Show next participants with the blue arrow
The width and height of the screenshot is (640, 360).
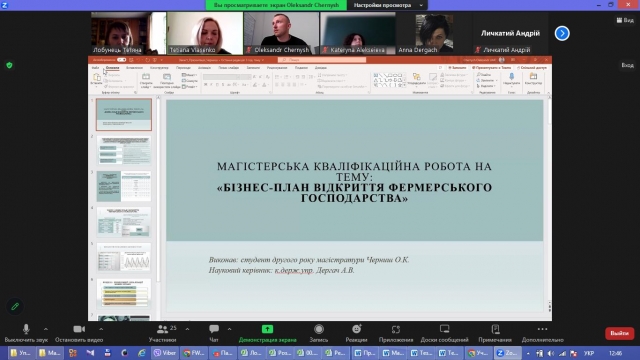pyautogui.click(x=562, y=33)
